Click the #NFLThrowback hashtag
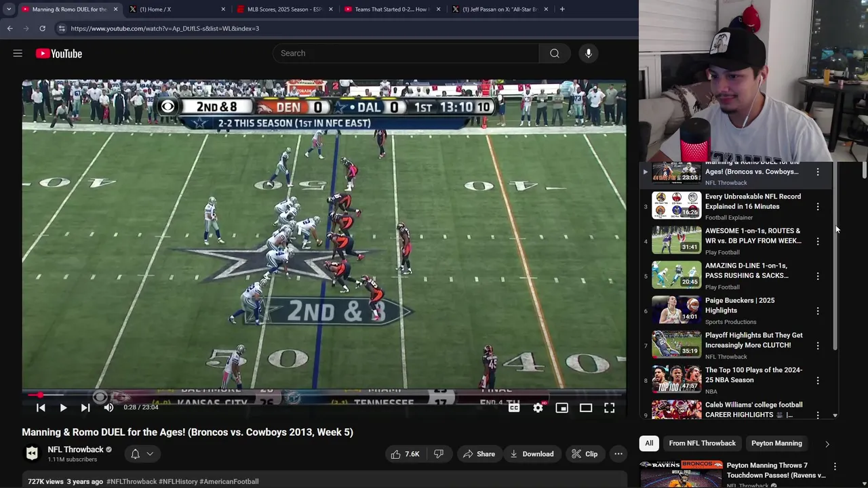The image size is (868, 488). pos(132,481)
